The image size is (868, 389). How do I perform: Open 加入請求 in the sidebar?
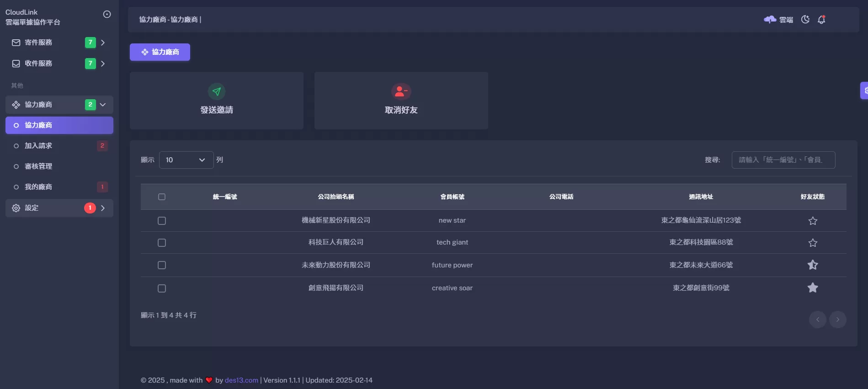point(38,146)
